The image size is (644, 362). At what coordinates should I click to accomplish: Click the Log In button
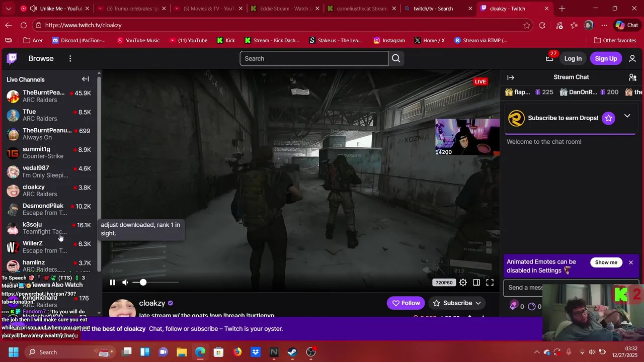573,58
